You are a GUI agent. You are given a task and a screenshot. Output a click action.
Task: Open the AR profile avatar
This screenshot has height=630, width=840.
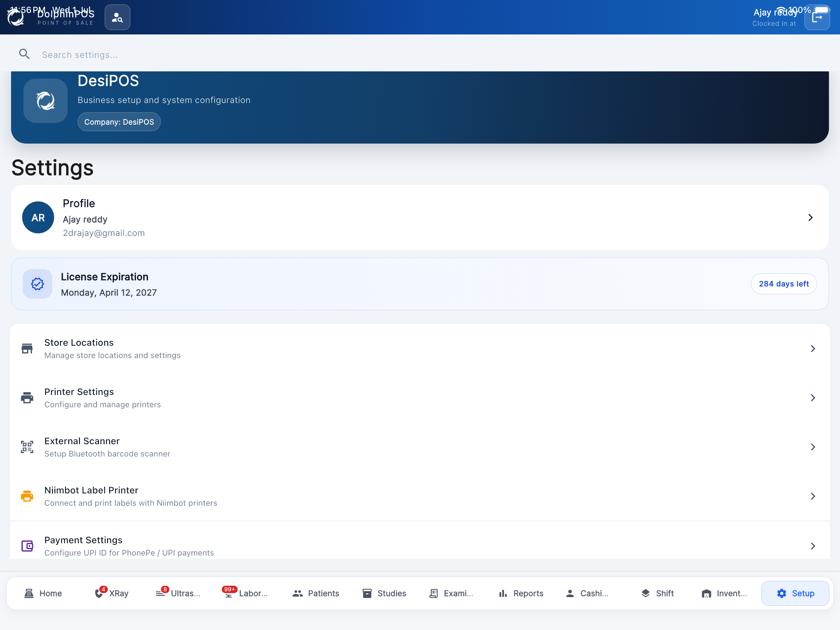click(x=38, y=217)
